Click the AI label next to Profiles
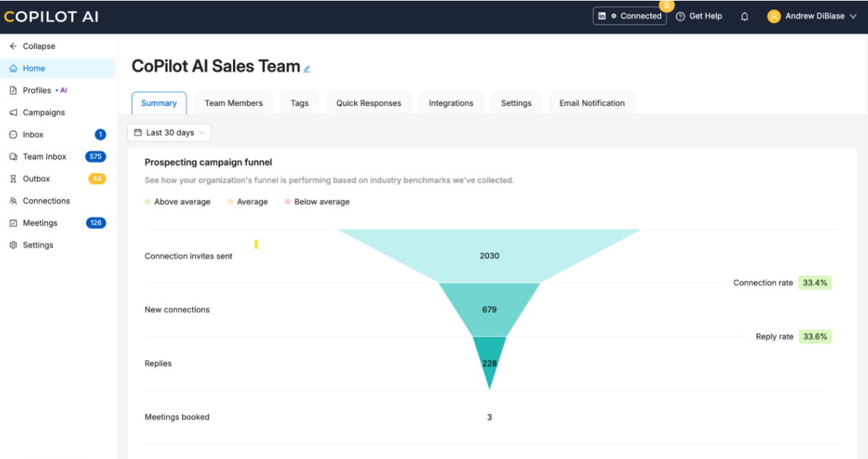The image size is (868, 459). 63,90
